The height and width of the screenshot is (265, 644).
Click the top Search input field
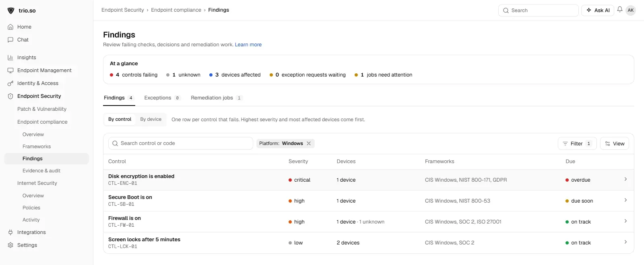[x=538, y=10]
